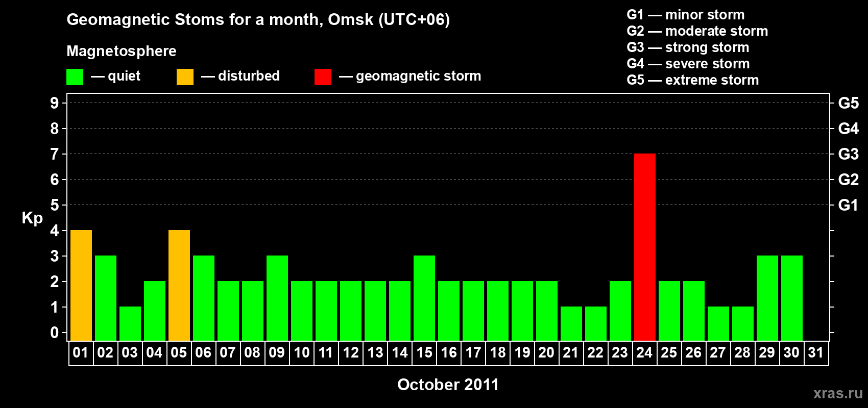Click the green bar for day 03
The height and width of the screenshot is (408, 868).
(130, 323)
